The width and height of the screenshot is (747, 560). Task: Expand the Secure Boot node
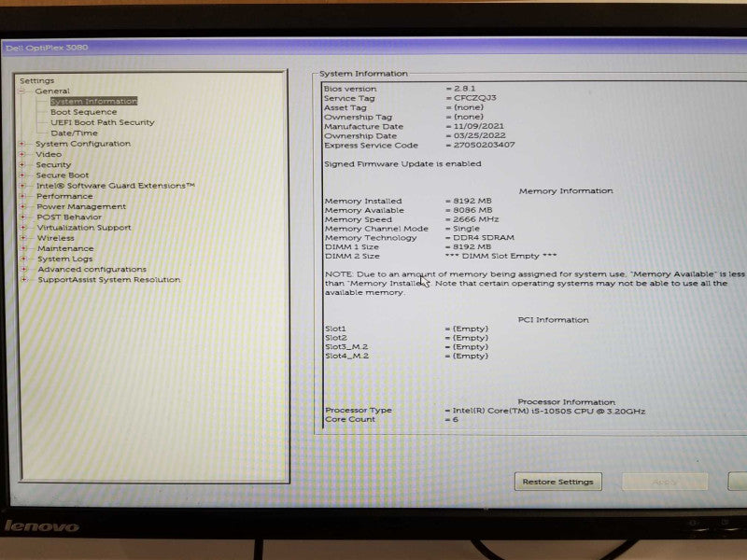point(21,175)
